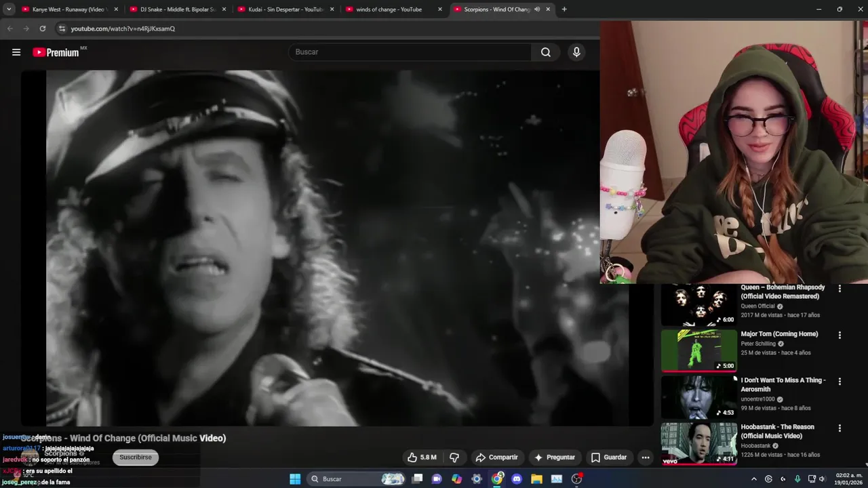Screen dimensions: 868x488
Task: Click the search magnifier button
Action: click(546, 52)
